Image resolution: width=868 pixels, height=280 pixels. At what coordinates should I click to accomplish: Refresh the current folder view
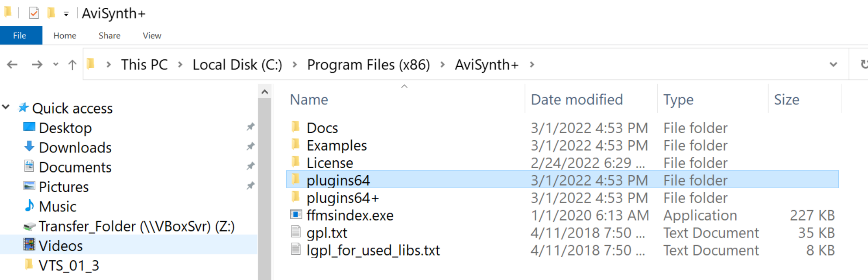[864, 65]
